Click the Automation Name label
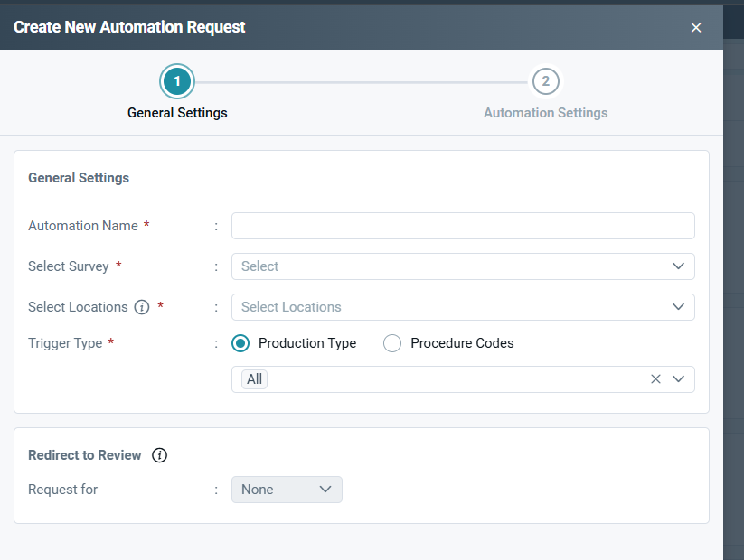The width and height of the screenshot is (744, 560). (x=83, y=226)
